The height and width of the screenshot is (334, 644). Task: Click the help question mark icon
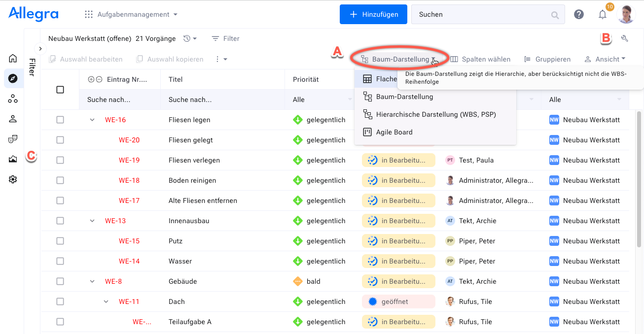click(x=579, y=15)
